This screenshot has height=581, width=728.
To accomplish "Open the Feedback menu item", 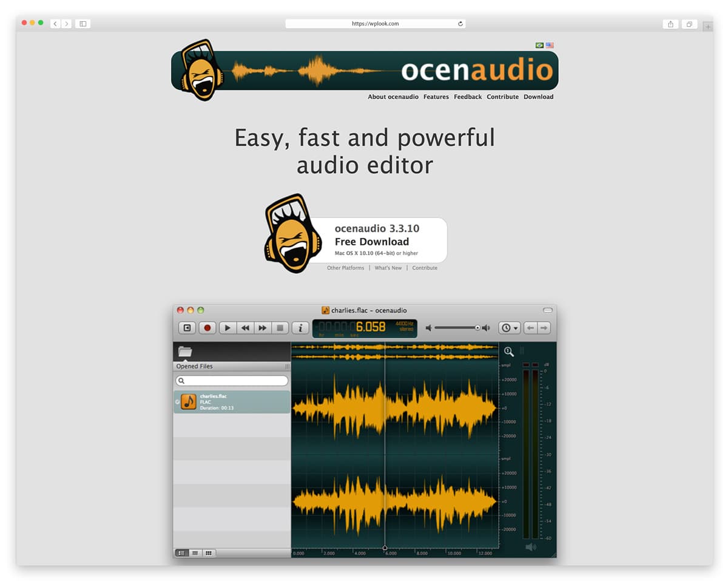I will tap(468, 97).
